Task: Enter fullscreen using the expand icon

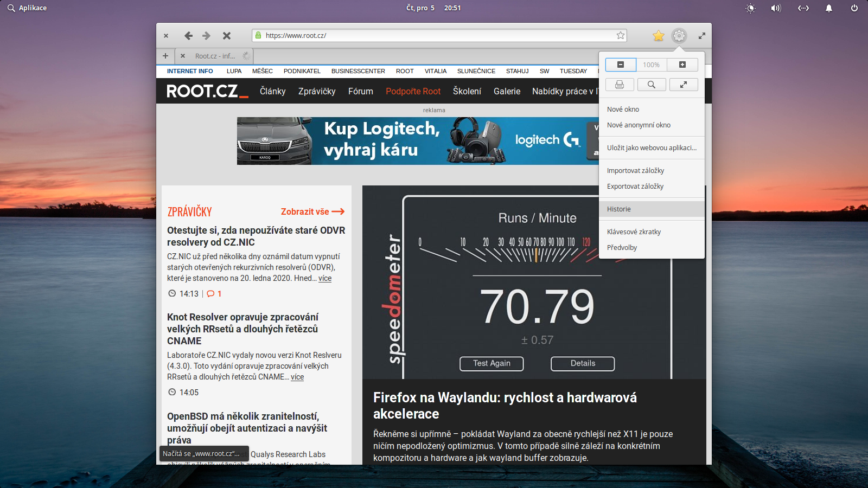Action: click(684, 84)
